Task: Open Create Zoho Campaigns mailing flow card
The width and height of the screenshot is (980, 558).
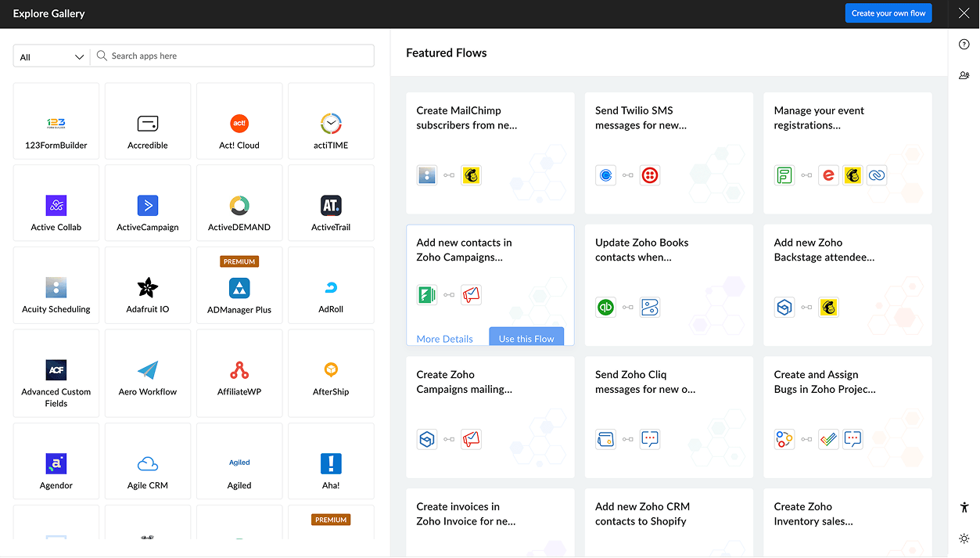Action: [x=490, y=417]
